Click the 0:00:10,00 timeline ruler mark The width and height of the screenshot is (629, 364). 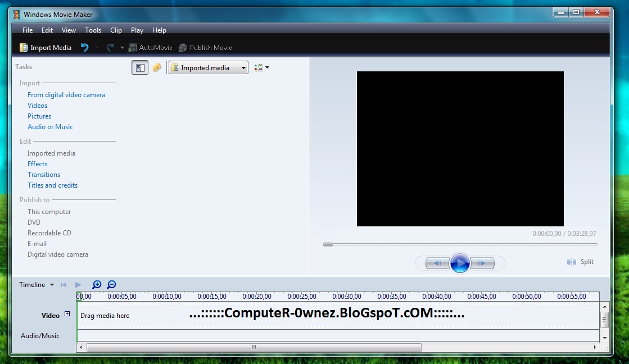(167, 297)
